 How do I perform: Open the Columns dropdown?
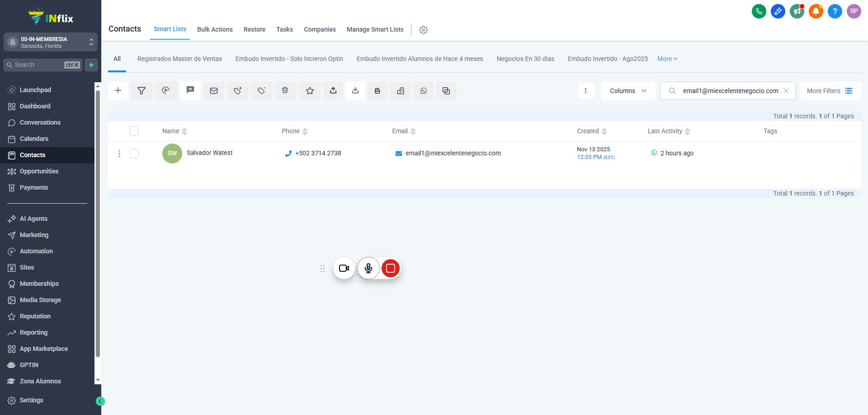[x=628, y=91]
